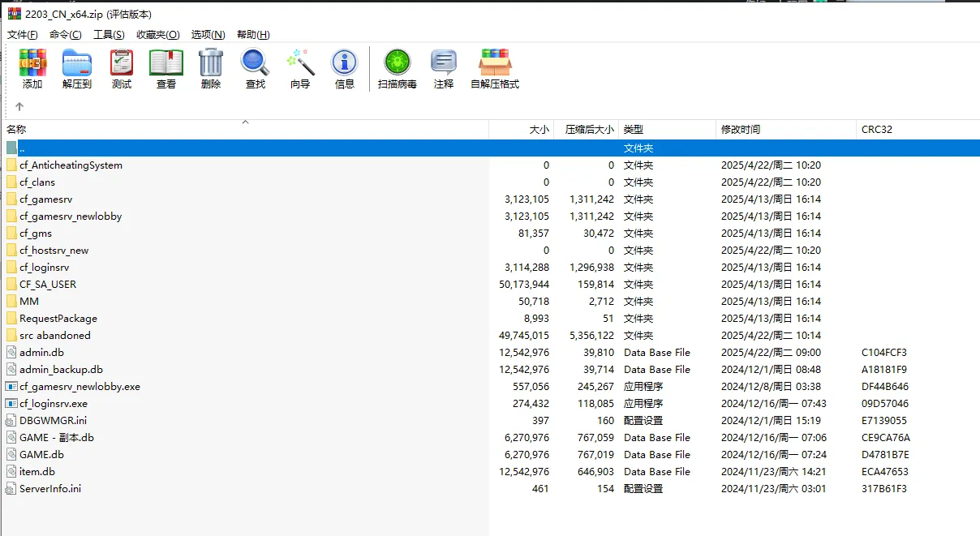Screen dimensions: 980x536
Task: Select the RequestPackage folder name
Action: pos(58,318)
